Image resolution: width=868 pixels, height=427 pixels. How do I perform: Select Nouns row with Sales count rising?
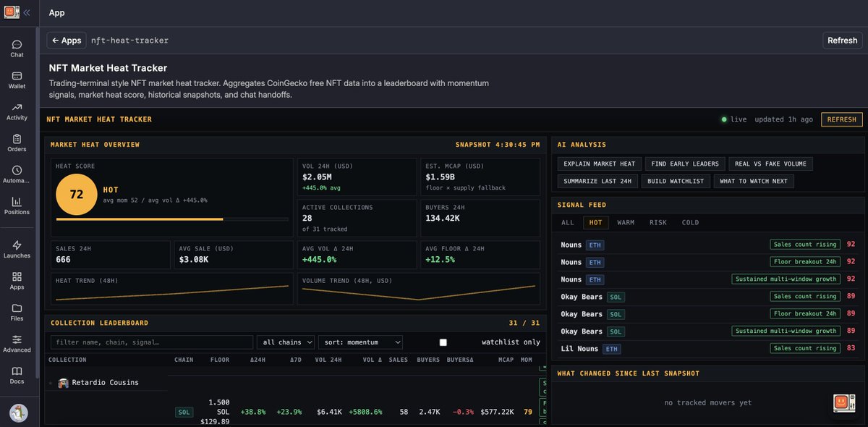pos(709,245)
